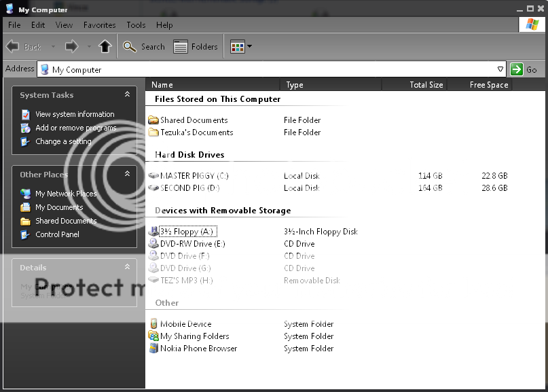Expand the Address bar dropdown arrow

coord(500,69)
